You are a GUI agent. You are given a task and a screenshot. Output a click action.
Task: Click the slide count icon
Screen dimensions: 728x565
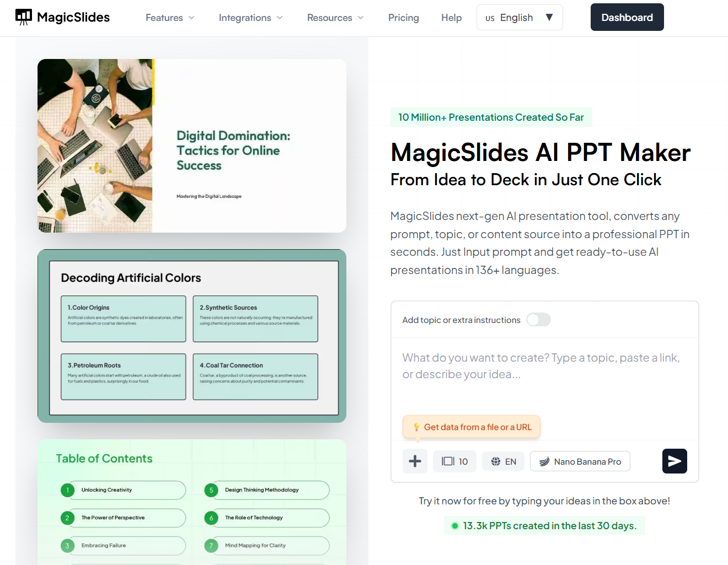pyautogui.click(x=448, y=461)
